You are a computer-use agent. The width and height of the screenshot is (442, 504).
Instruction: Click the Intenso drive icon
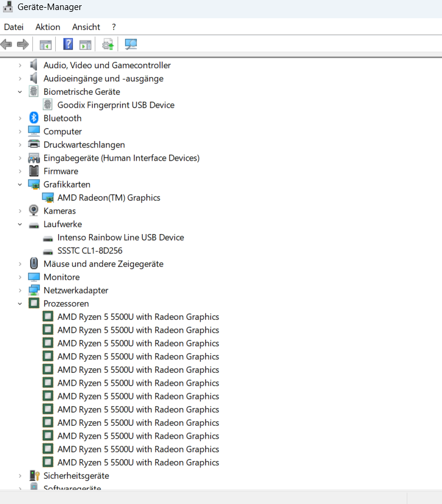[x=48, y=239]
